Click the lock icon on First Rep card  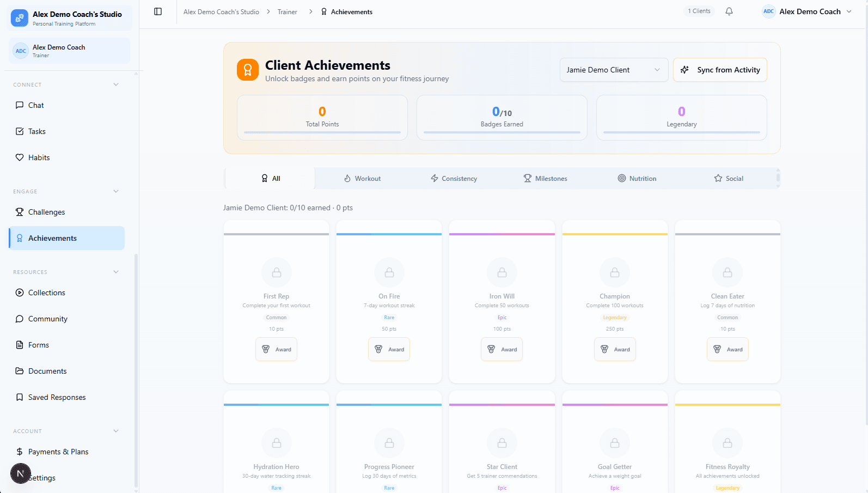(x=277, y=272)
